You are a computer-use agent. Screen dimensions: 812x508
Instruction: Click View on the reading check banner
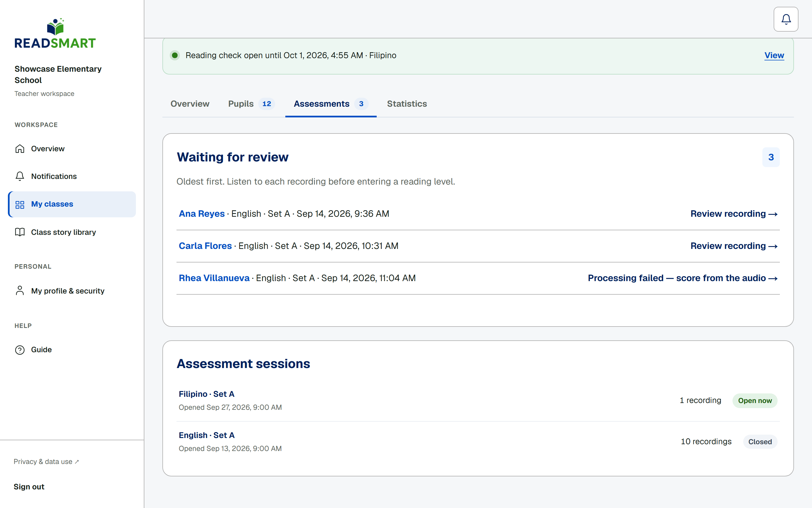(x=774, y=55)
